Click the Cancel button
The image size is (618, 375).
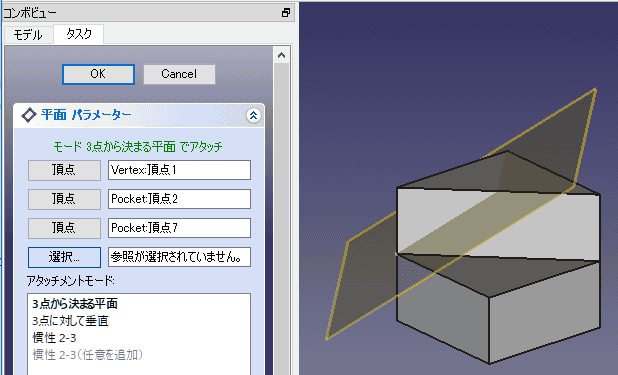(179, 74)
